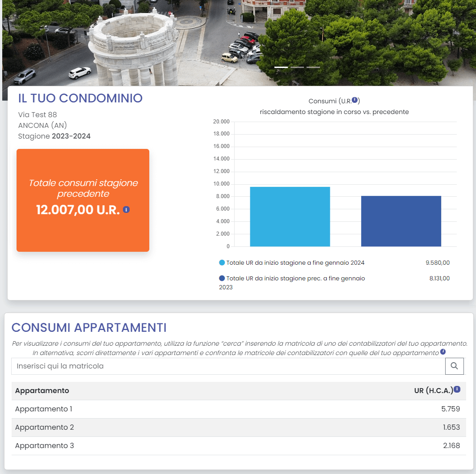Click the search magnifier icon beside the matricola field
This screenshot has height=474, width=476.
(x=454, y=366)
